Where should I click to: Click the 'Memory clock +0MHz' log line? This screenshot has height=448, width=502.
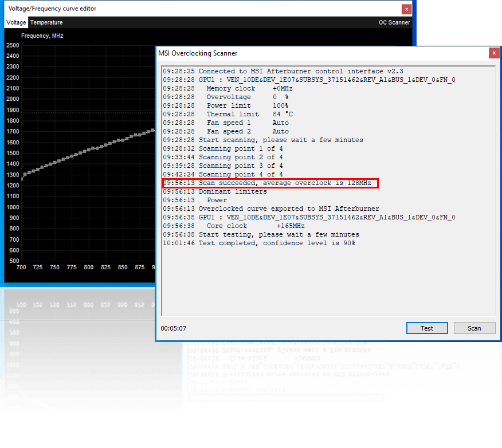tap(228, 88)
